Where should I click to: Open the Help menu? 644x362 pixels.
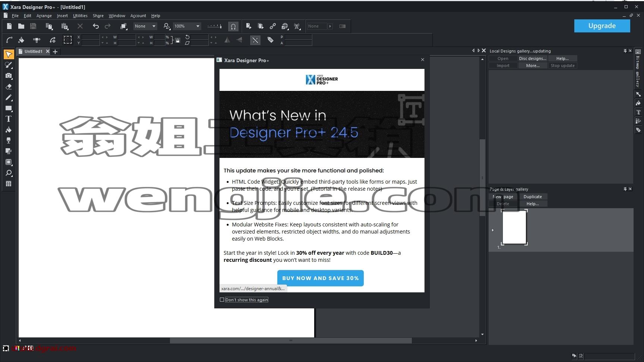coord(155,16)
